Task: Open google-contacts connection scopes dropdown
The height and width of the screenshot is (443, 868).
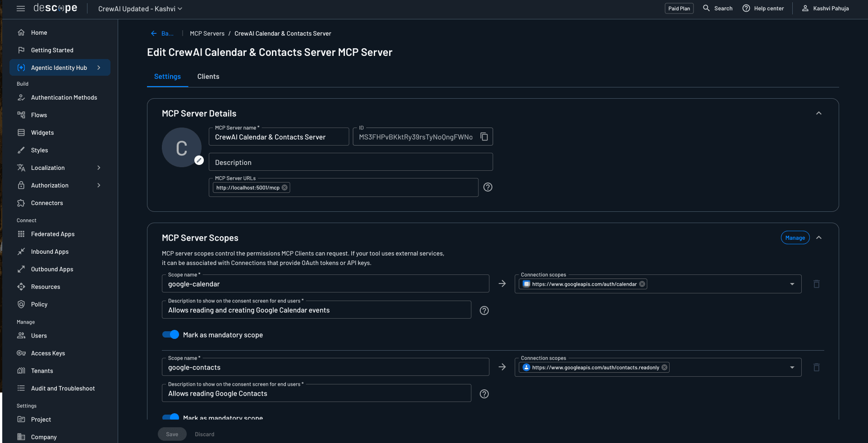Action: point(792,367)
